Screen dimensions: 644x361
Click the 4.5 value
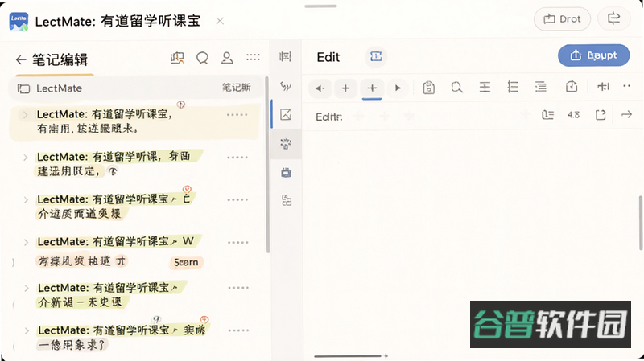tap(574, 115)
